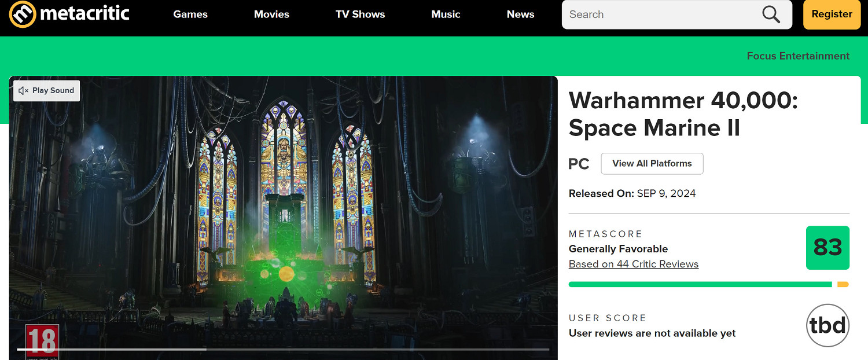This screenshot has height=360, width=868.
Task: Go to the News section
Action: pyautogui.click(x=520, y=14)
